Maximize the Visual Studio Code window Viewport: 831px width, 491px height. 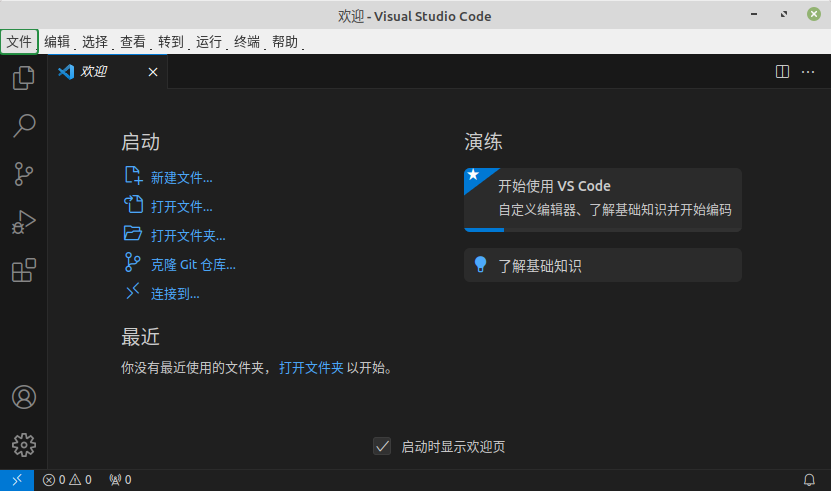pos(784,14)
